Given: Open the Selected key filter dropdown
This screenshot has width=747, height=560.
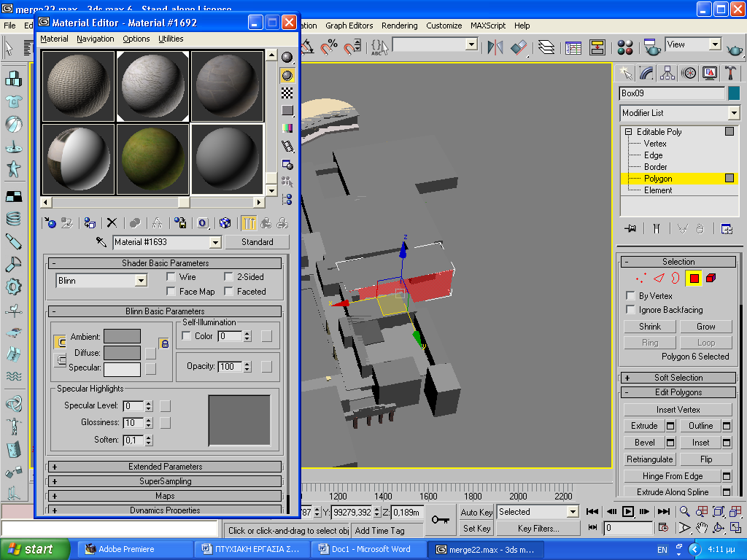Looking at the screenshot, I should pyautogui.click(x=573, y=512).
